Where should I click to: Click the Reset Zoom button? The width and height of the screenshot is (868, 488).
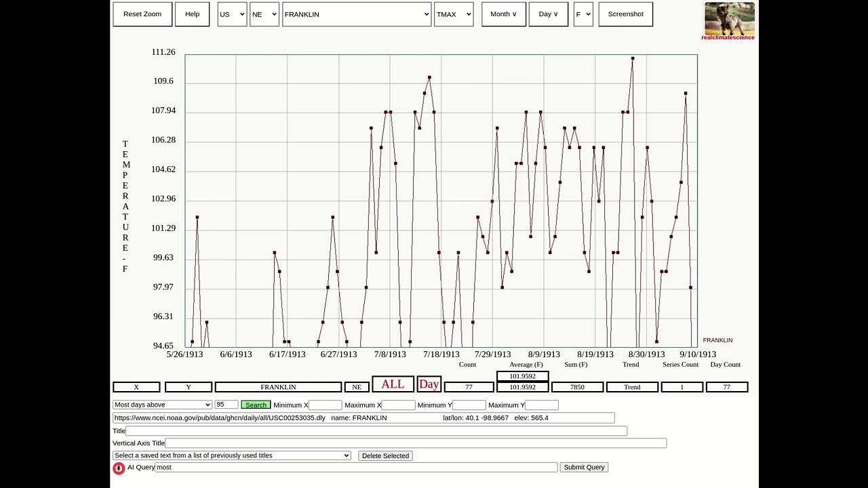pos(142,14)
